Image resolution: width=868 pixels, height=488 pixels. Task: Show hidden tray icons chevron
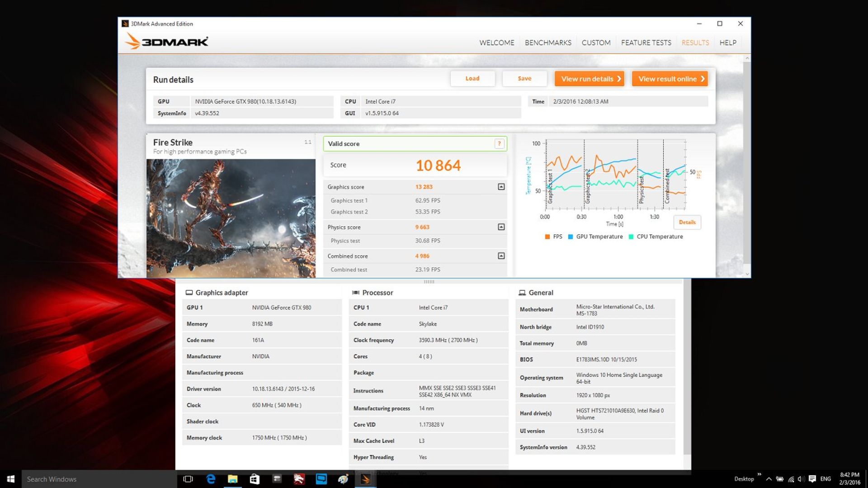(x=769, y=479)
